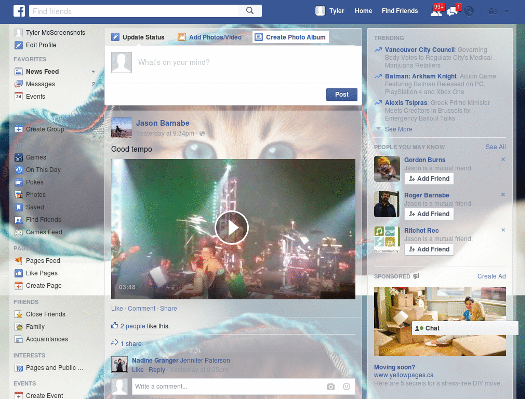Click the Create Ad link
Screen dimensions: 532x399
point(491,276)
